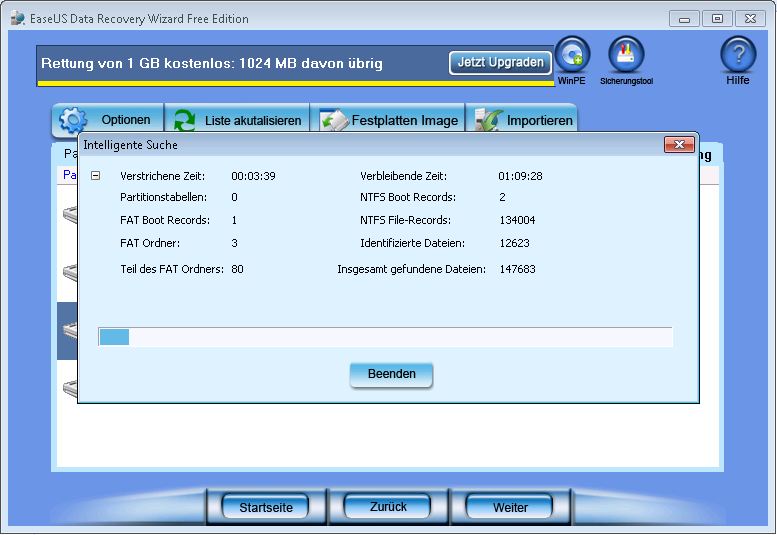Stop the scan with Beenden
Viewport: 777px width, 535px height.
pos(390,374)
